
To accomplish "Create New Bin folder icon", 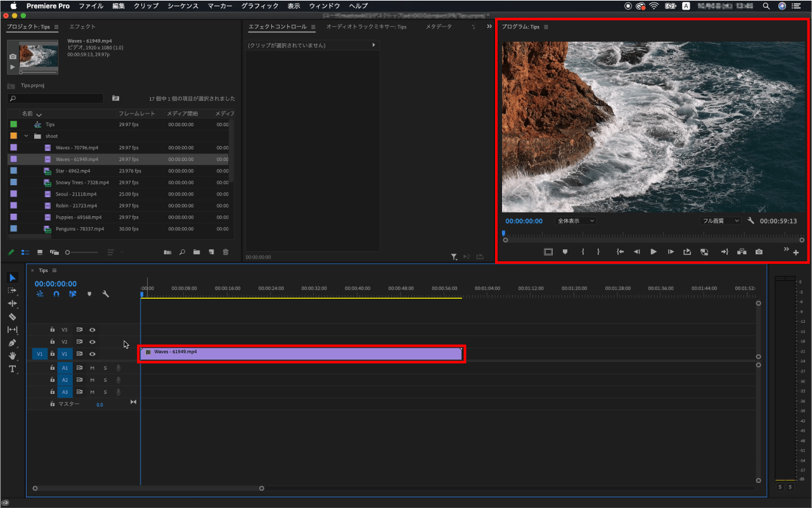I will 197,252.
